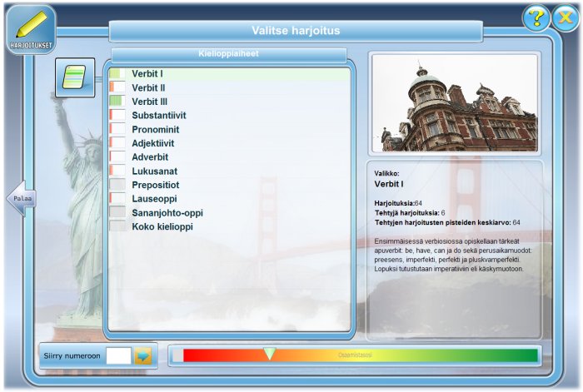
Task: Choose the Adjektiivit topic
Action: pos(229,143)
